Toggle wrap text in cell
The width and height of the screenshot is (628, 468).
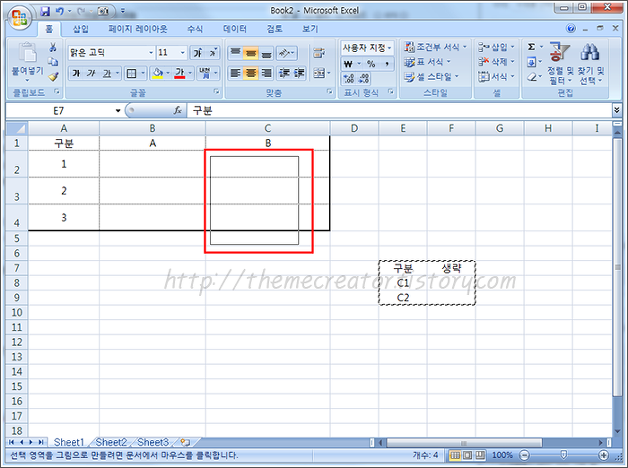click(x=319, y=52)
